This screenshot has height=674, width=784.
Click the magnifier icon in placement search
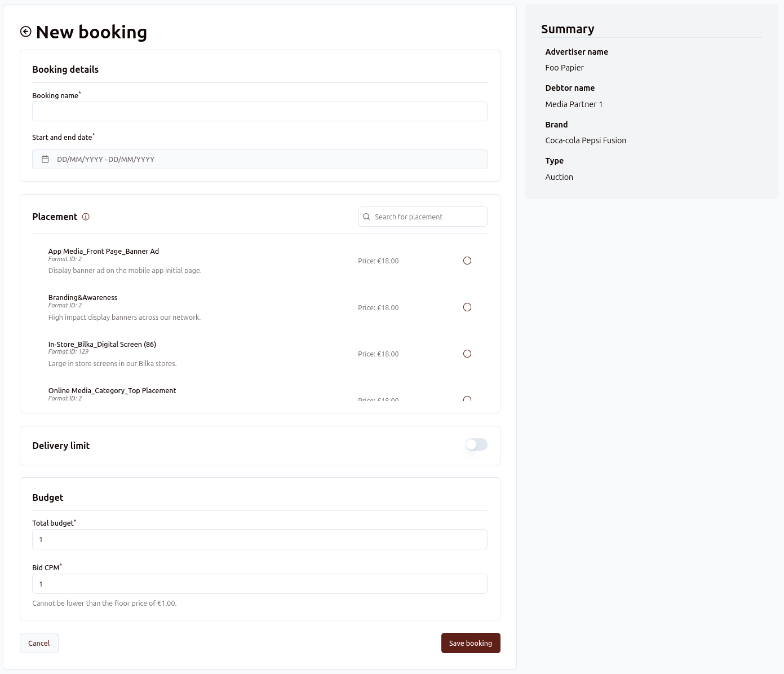[366, 217]
